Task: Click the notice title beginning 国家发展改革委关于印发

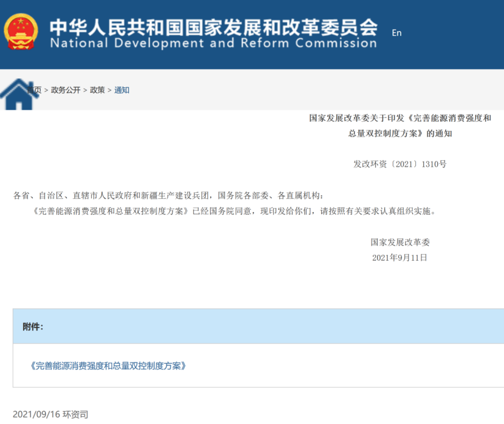Action: click(400, 118)
